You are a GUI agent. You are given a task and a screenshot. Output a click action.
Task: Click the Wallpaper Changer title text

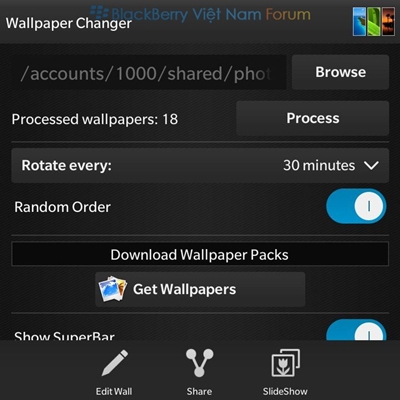coord(69,24)
